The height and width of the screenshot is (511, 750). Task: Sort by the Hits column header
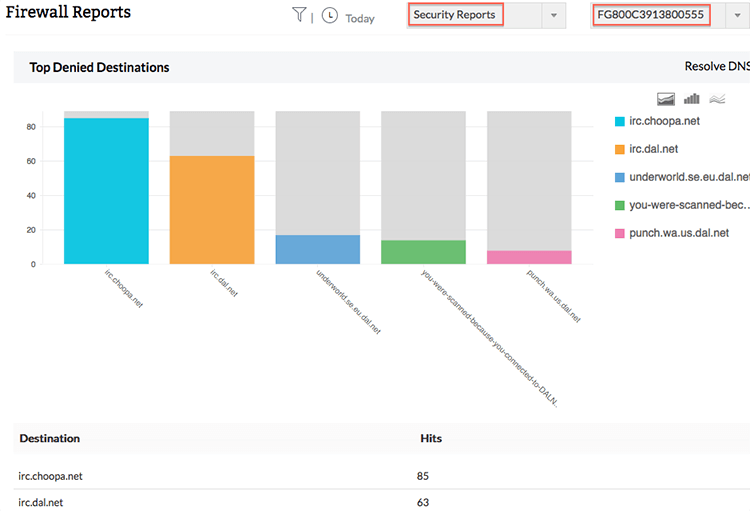point(430,439)
